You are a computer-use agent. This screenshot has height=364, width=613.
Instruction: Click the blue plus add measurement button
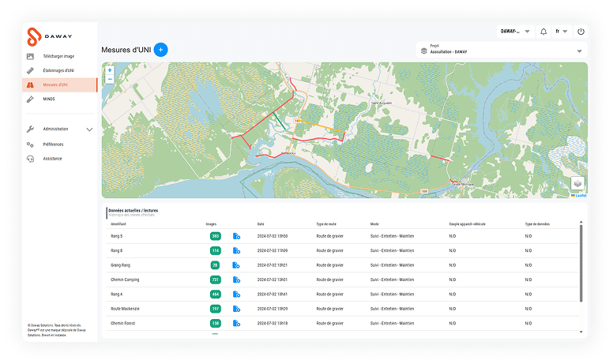(160, 50)
